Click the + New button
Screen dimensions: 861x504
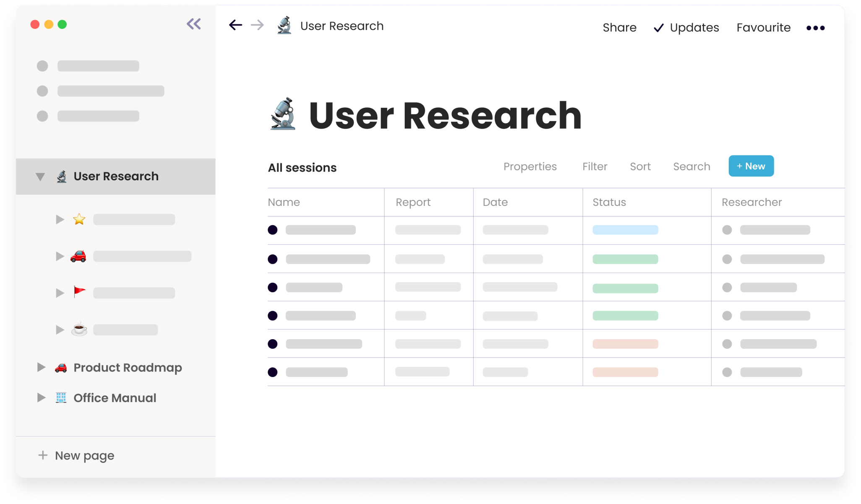pos(751,166)
